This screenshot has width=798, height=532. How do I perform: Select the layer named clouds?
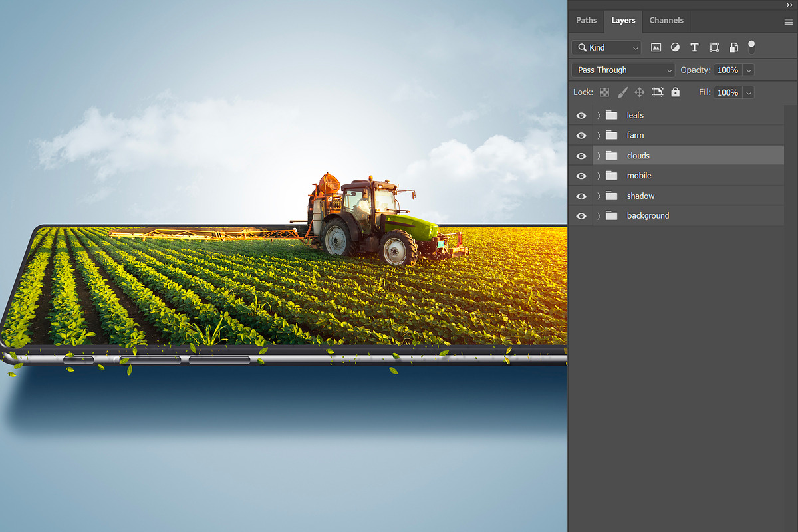tap(638, 156)
